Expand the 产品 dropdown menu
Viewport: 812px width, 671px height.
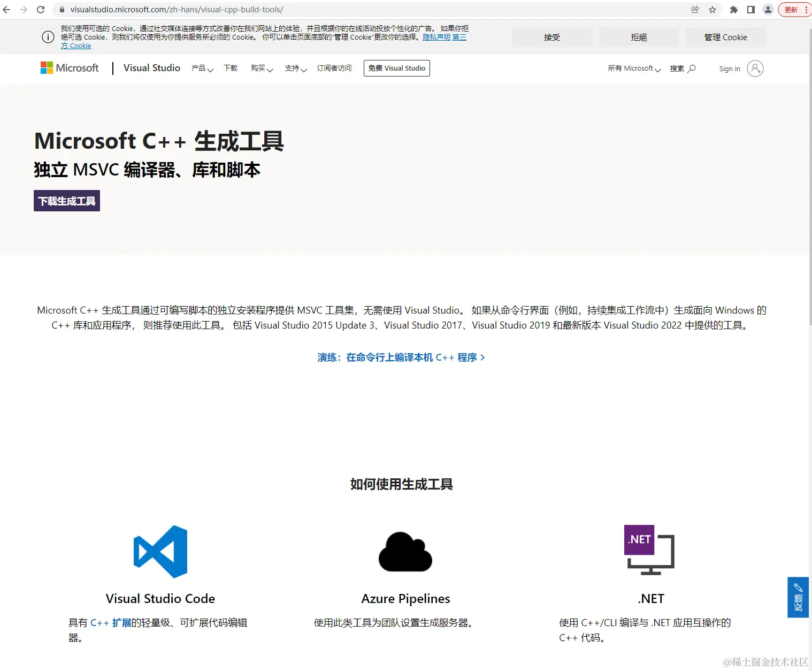pos(203,68)
